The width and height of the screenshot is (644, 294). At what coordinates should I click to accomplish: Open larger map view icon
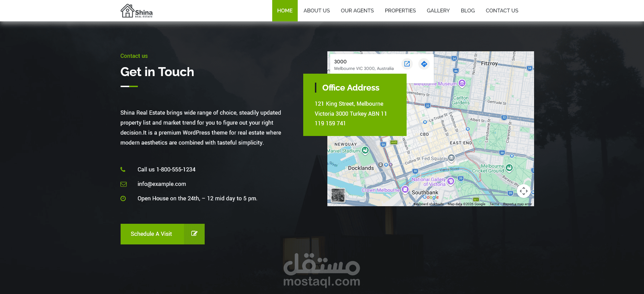coord(407,64)
